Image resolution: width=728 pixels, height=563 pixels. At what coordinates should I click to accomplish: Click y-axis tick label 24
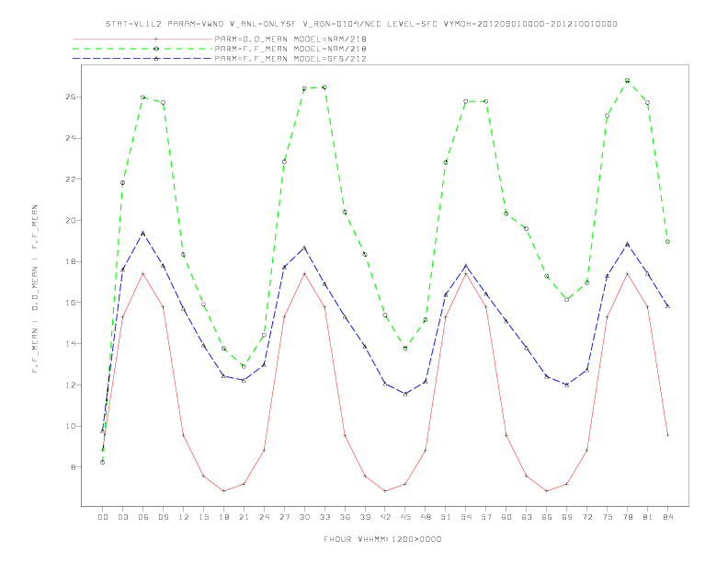point(70,138)
